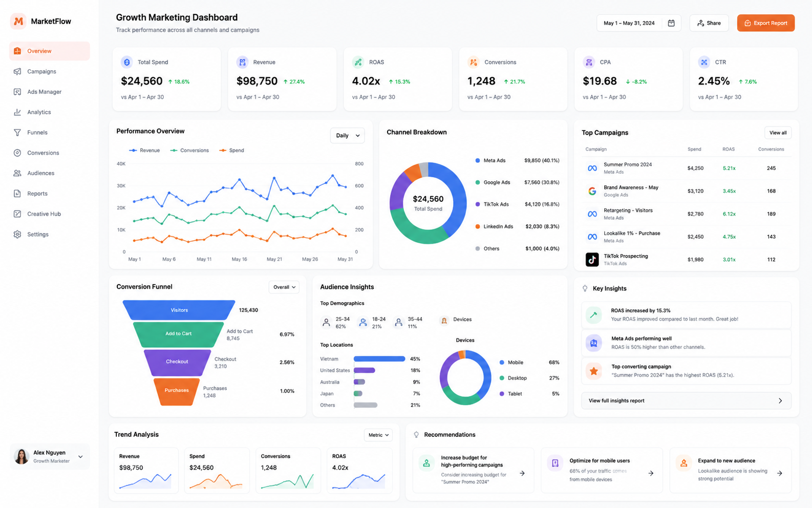Click the Meta Ads performing well icon

pos(594,343)
